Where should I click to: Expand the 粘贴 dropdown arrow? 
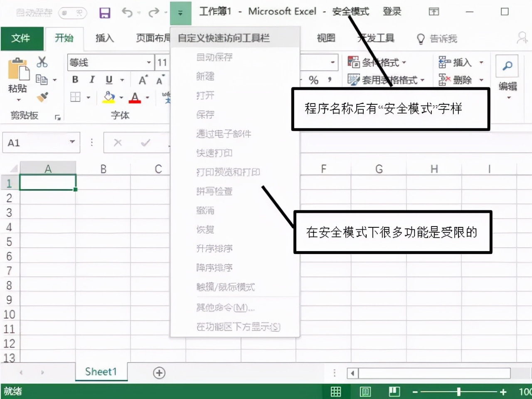(x=18, y=100)
